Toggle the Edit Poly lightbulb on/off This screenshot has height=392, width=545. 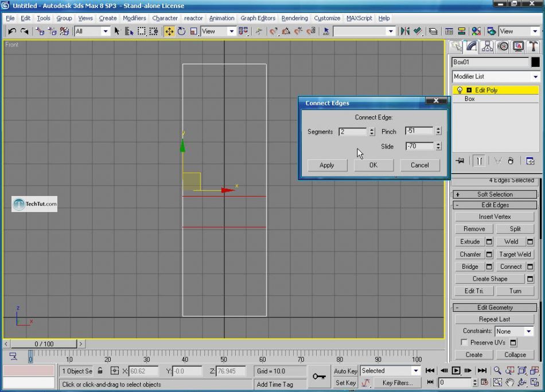460,91
